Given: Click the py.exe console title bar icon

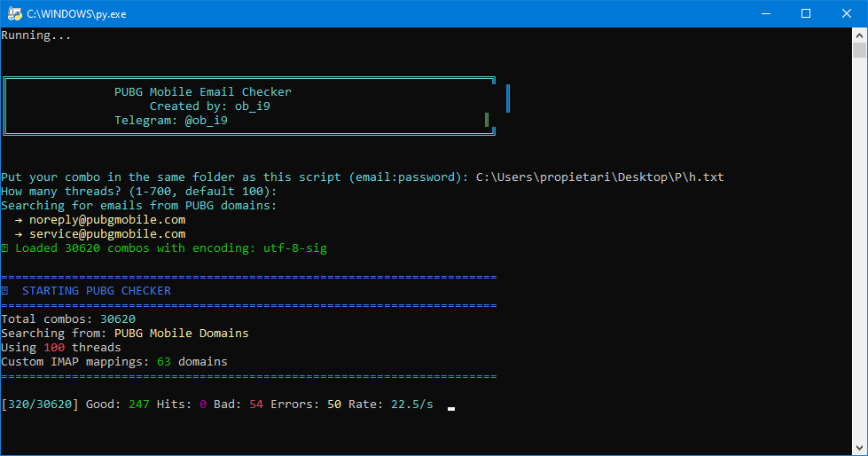Looking at the screenshot, I should [14, 14].
